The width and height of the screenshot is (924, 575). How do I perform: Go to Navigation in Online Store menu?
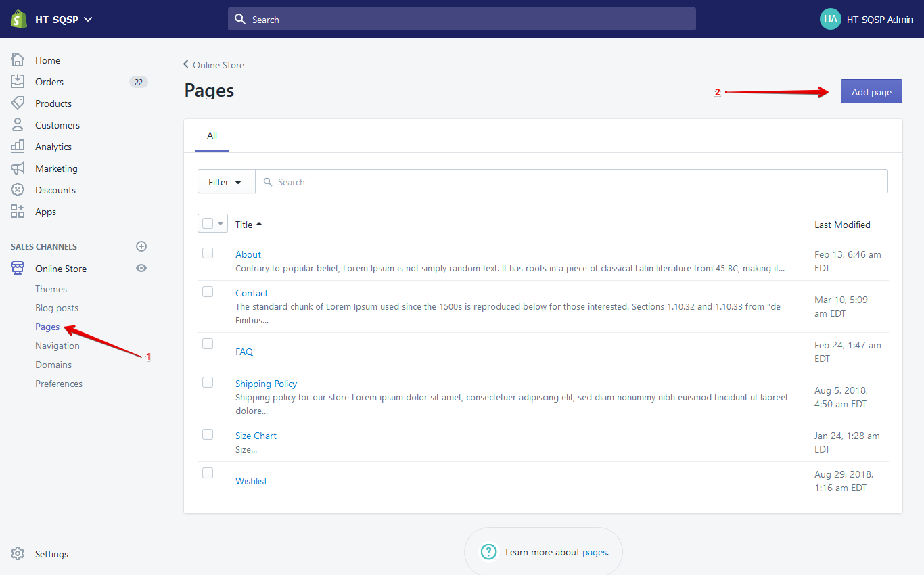[57, 346]
